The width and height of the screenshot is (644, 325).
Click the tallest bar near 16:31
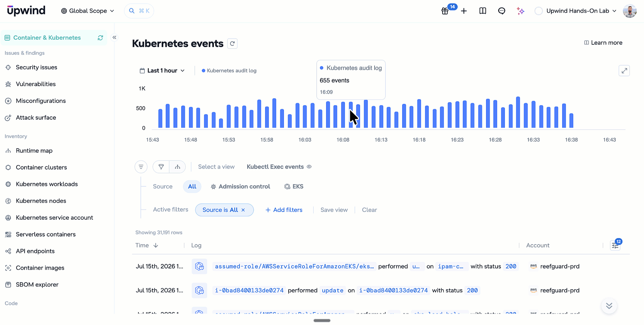tap(518, 112)
